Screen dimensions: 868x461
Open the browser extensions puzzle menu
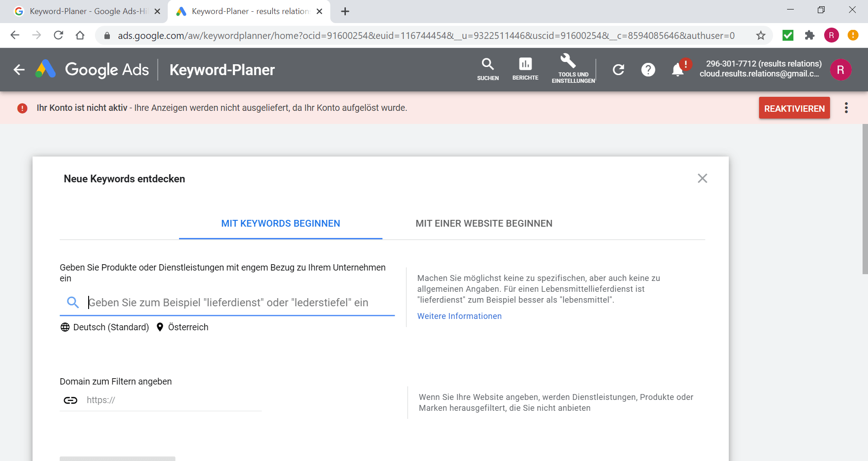(810, 35)
